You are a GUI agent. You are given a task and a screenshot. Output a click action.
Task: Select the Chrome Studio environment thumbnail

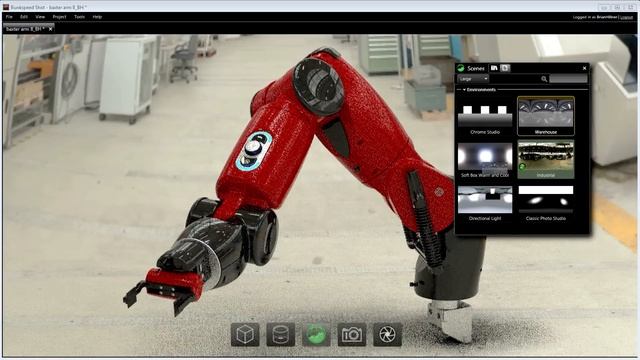click(x=485, y=116)
